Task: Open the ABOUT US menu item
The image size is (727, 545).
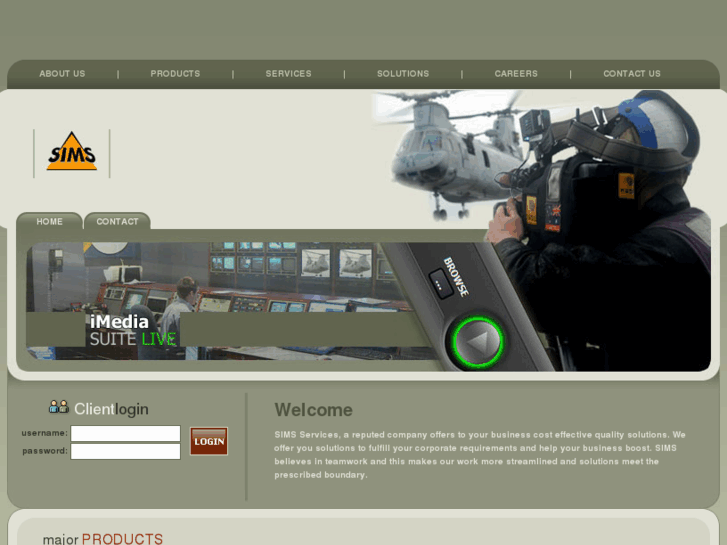Action: pos(62,74)
